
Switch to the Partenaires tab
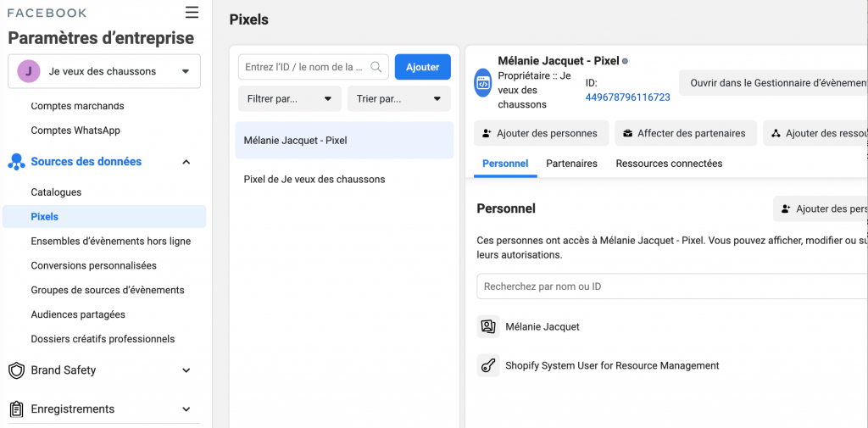tap(572, 164)
